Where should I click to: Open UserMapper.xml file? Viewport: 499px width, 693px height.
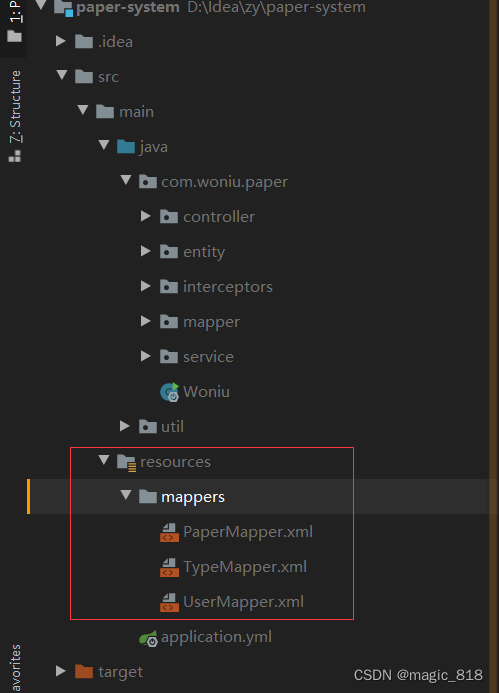pyautogui.click(x=244, y=602)
